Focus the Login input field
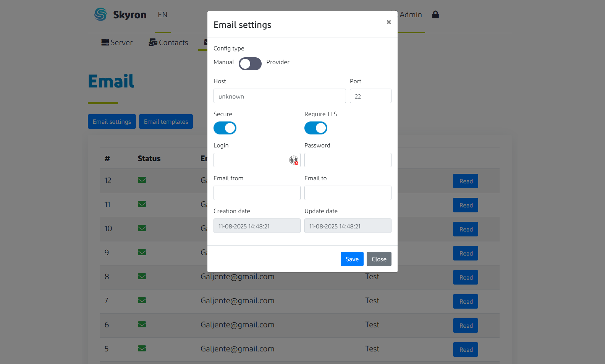This screenshot has height=364, width=605. tap(257, 160)
